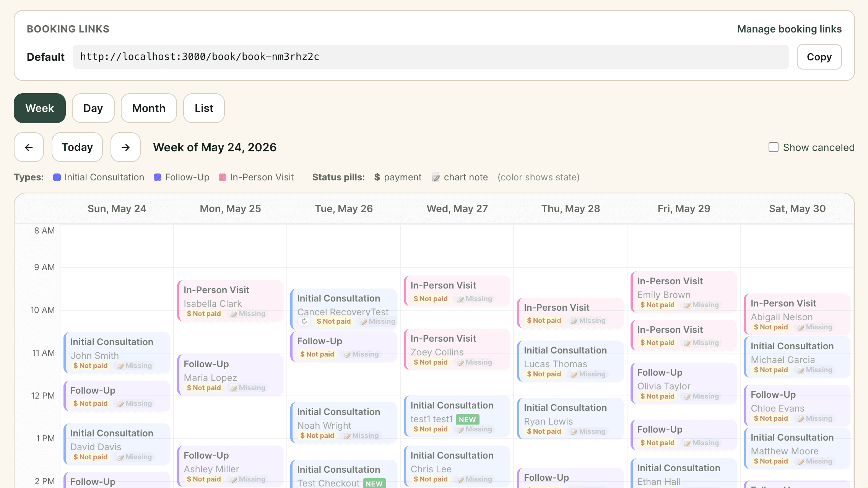Click the chart note icon in the legend
The height and width of the screenshot is (488, 868).
coord(436,177)
